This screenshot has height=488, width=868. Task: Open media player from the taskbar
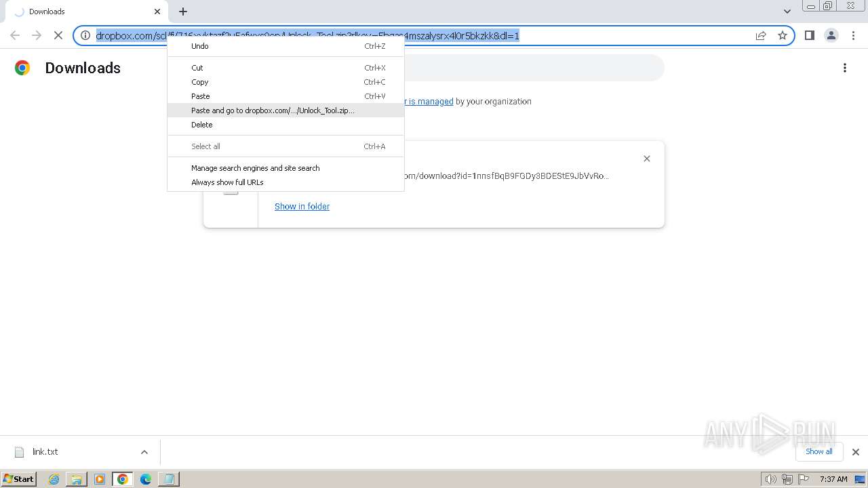point(100,479)
